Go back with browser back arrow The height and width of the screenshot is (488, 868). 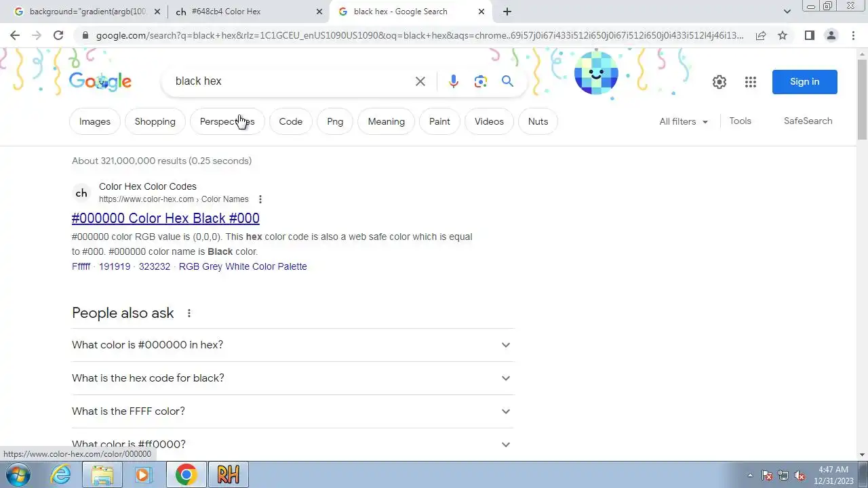15,35
